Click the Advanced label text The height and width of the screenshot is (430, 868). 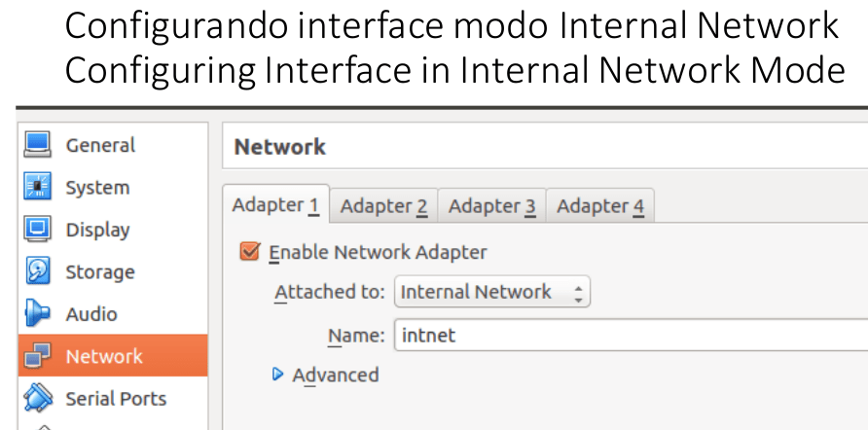click(336, 376)
